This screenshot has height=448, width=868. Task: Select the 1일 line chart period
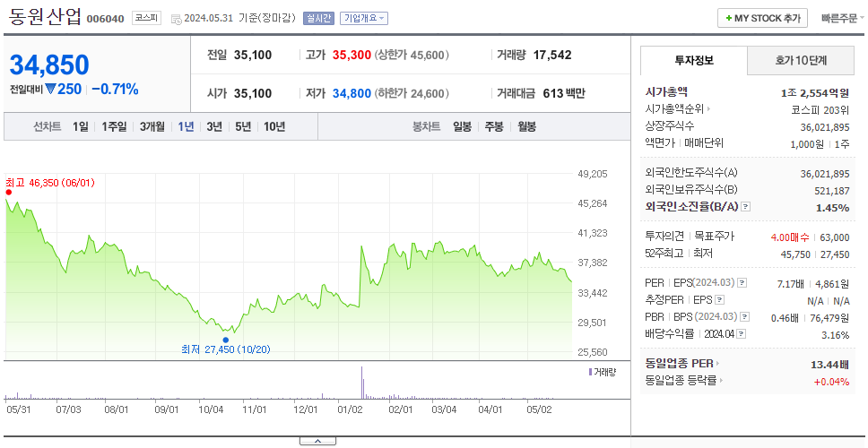click(81, 126)
